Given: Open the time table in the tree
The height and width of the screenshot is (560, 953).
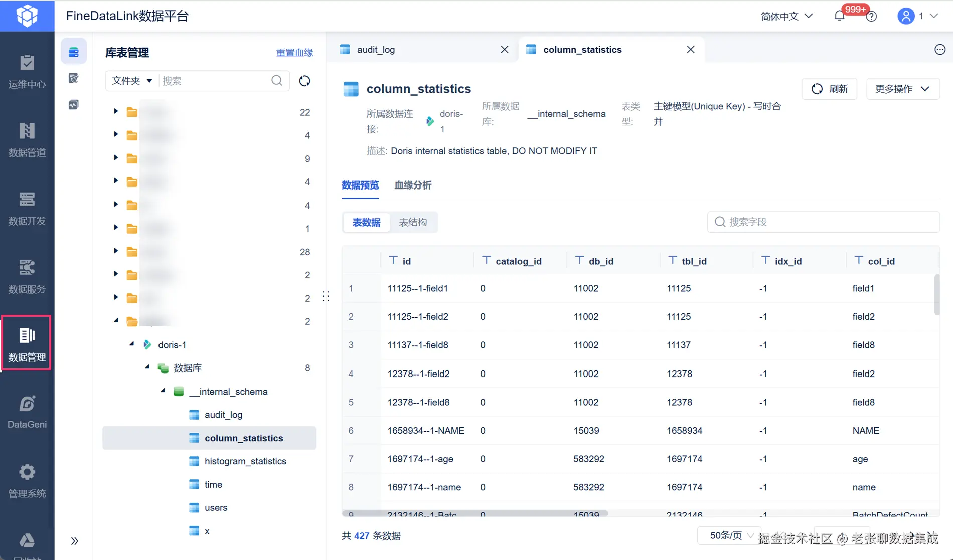Looking at the screenshot, I should pos(213,484).
